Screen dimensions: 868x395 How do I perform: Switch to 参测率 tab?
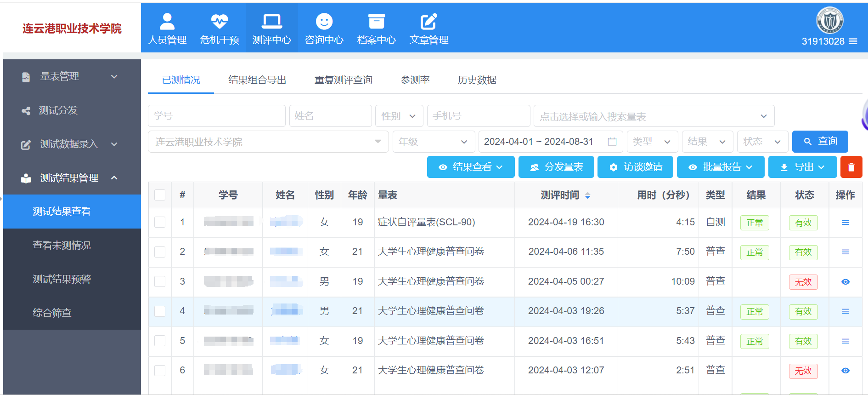point(415,80)
